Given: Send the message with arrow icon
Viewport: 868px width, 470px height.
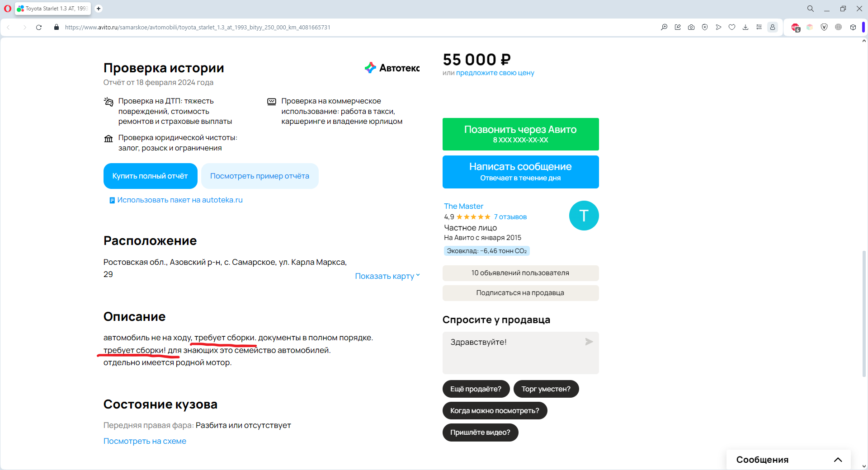Looking at the screenshot, I should (589, 342).
